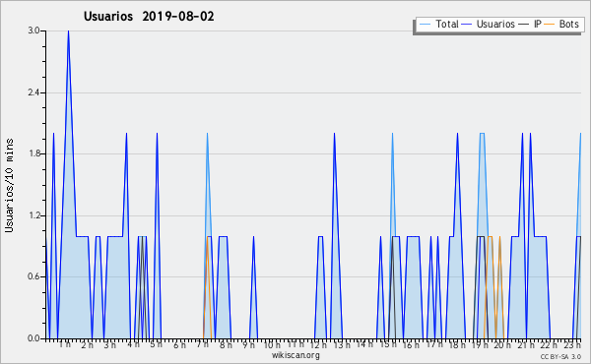Click the '21 h' x-axis label

pyautogui.click(x=526, y=345)
